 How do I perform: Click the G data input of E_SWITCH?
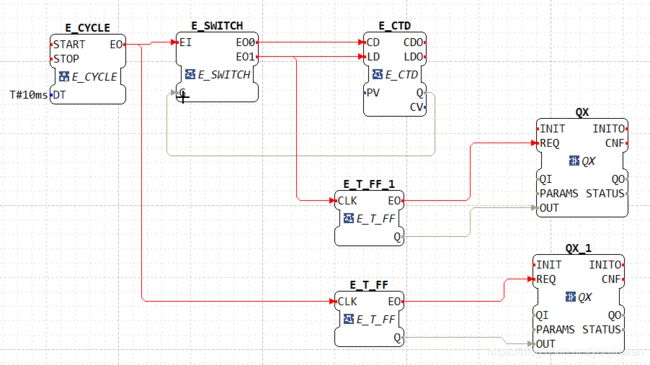182,92
